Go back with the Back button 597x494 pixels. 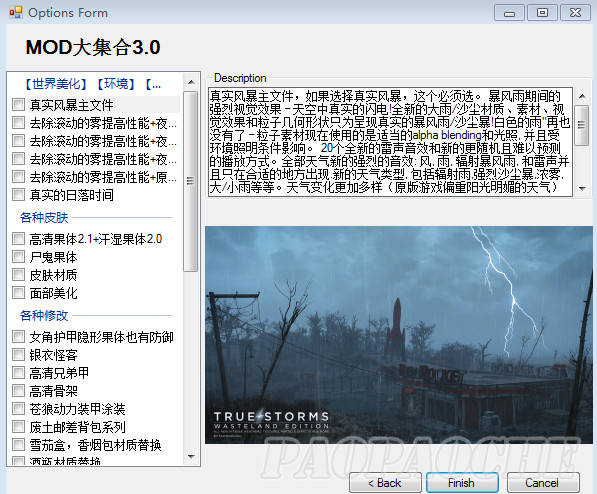pos(385,483)
